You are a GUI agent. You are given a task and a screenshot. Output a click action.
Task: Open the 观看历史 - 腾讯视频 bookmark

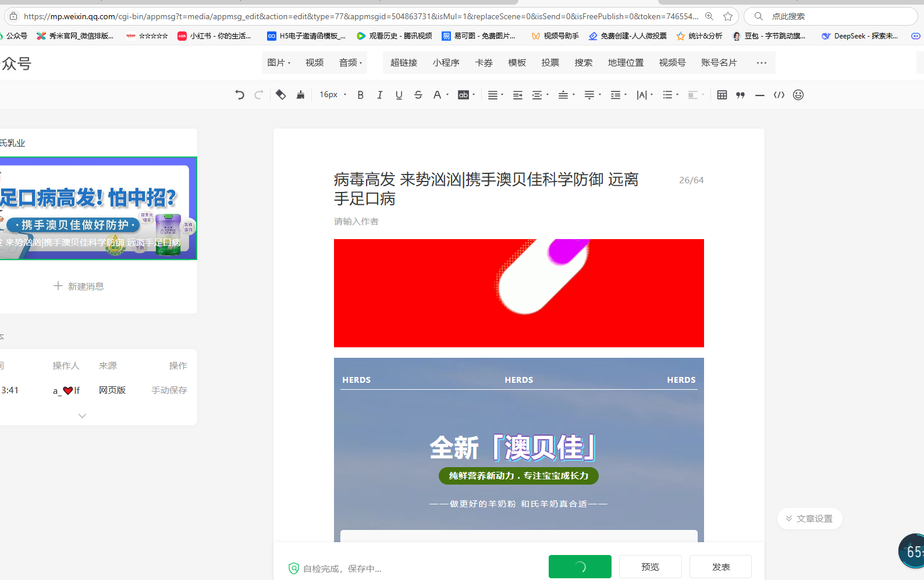[x=395, y=36]
